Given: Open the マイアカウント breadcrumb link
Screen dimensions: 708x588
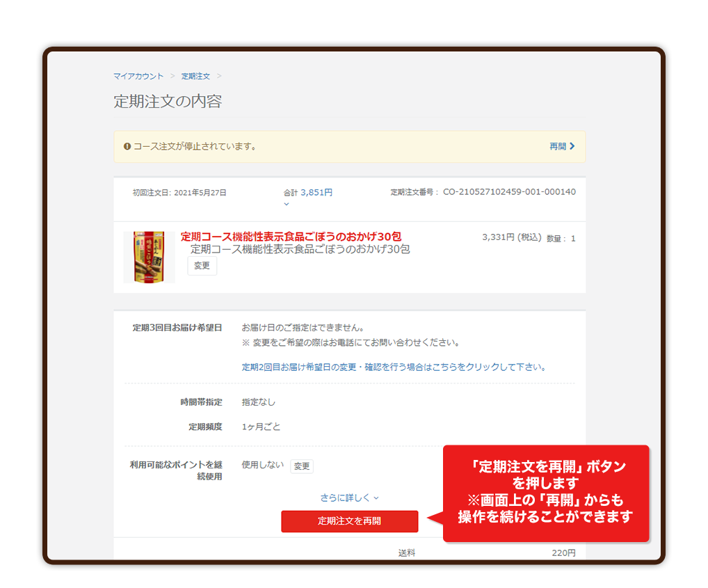Looking at the screenshot, I should point(138,76).
